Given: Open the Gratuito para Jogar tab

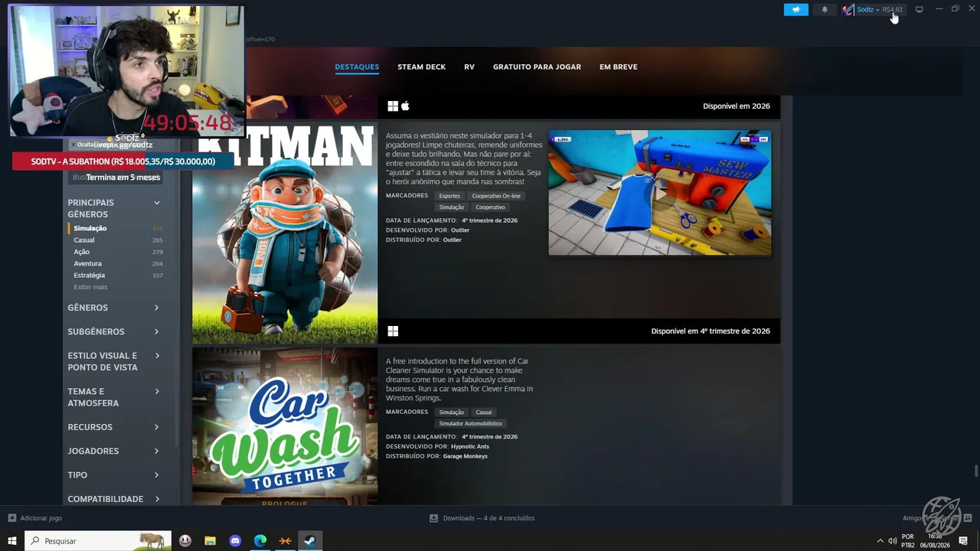Looking at the screenshot, I should 537,67.
